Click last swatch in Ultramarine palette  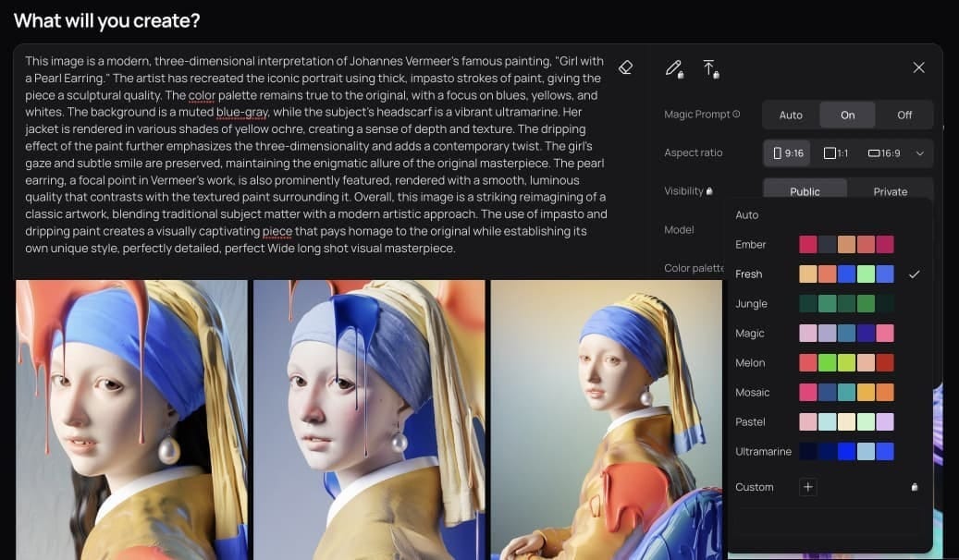coord(885,451)
